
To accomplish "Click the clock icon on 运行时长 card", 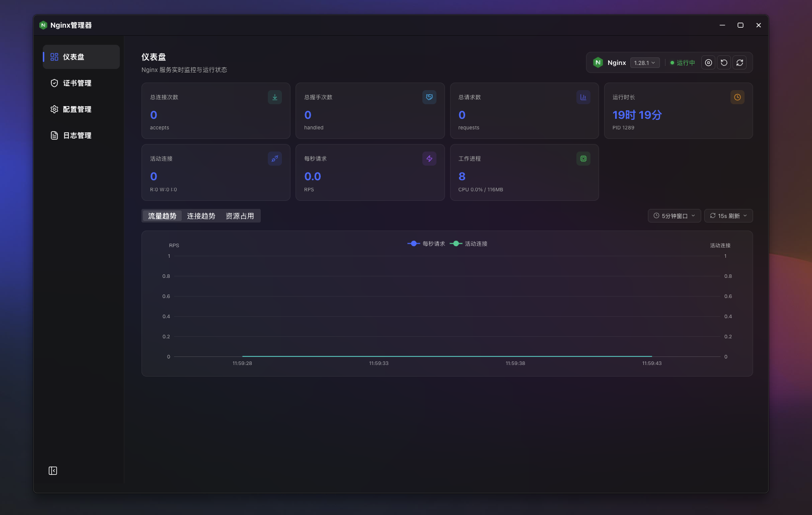I will click(737, 97).
